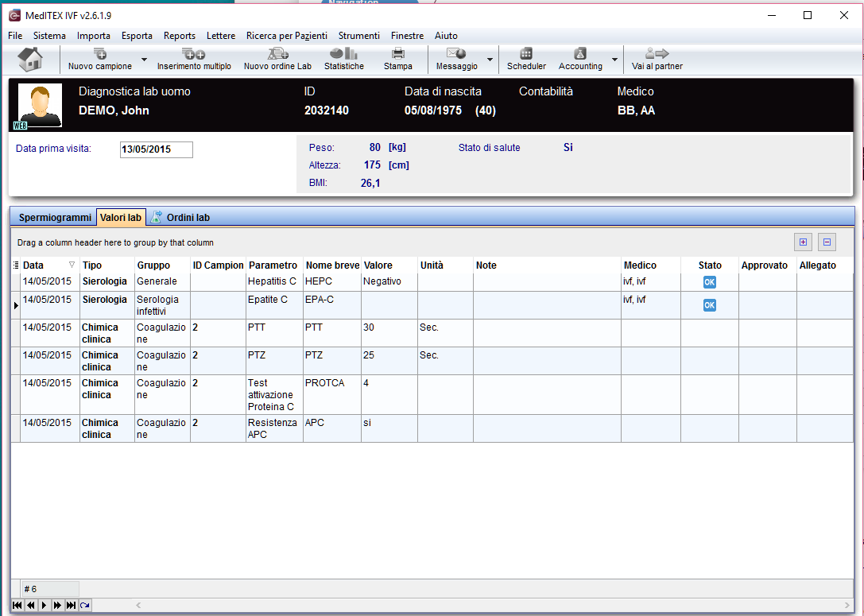
Task: Click the OK status icon for Hepatitis C
Action: [x=709, y=282]
